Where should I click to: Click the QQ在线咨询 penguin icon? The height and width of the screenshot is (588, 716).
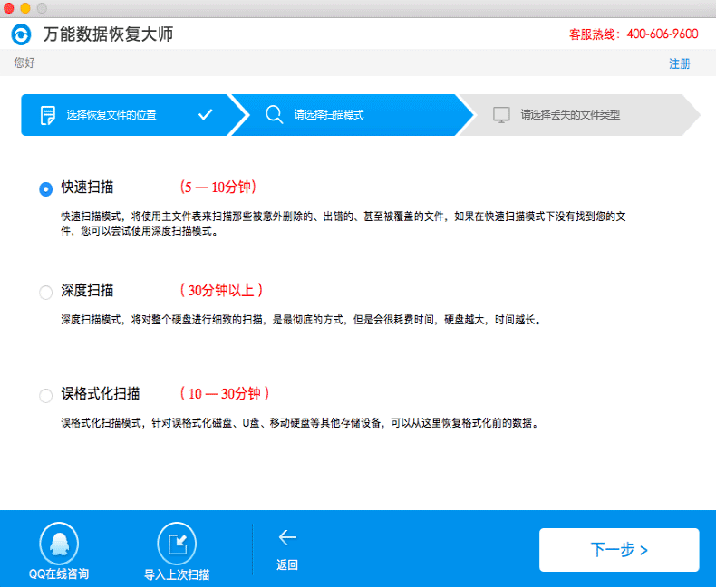point(59,544)
